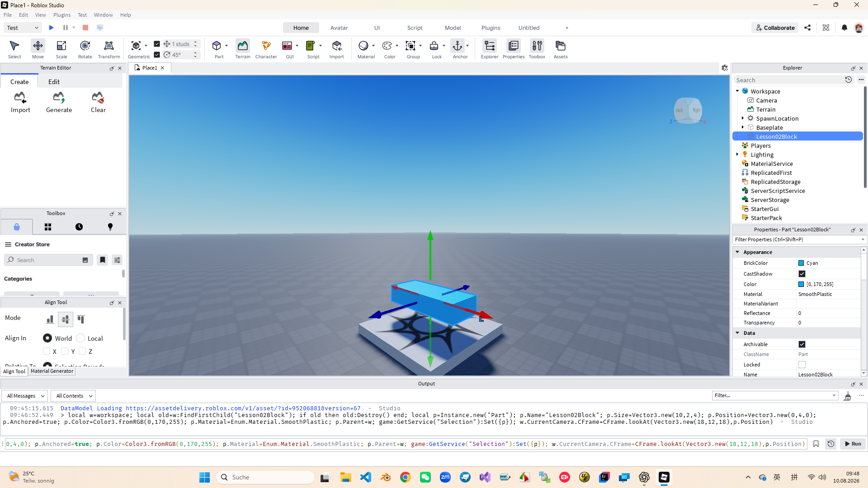Collapse the Data property section
This screenshot has height=488, width=868.
pyautogui.click(x=737, y=333)
